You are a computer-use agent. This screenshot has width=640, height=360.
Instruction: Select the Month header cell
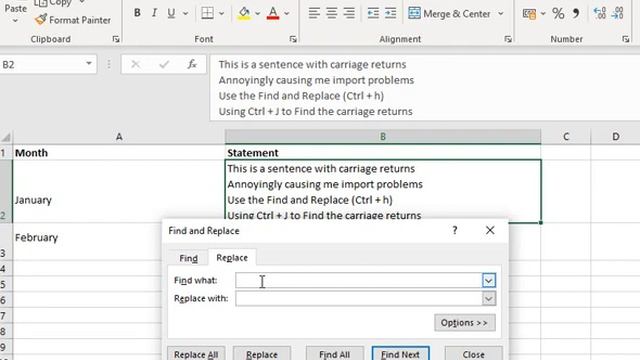pyautogui.click(x=119, y=153)
